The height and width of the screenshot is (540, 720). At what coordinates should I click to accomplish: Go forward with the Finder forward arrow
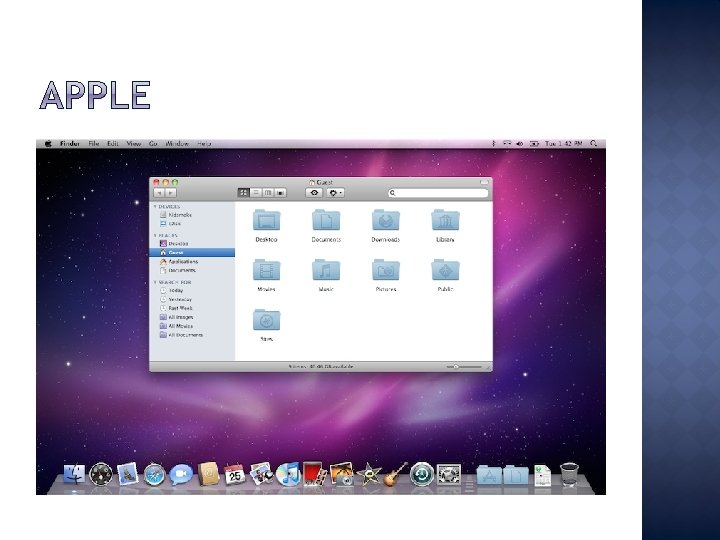170,193
